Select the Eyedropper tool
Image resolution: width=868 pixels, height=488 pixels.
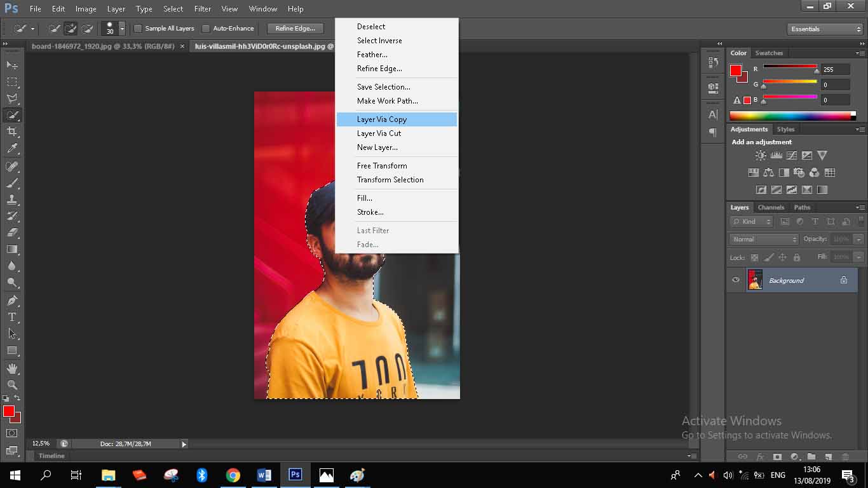tap(12, 149)
